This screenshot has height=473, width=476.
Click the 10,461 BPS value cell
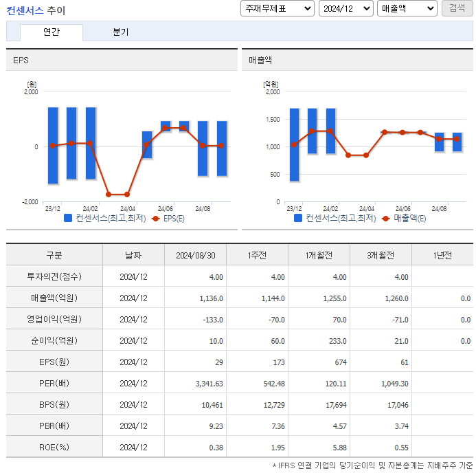tap(196, 405)
